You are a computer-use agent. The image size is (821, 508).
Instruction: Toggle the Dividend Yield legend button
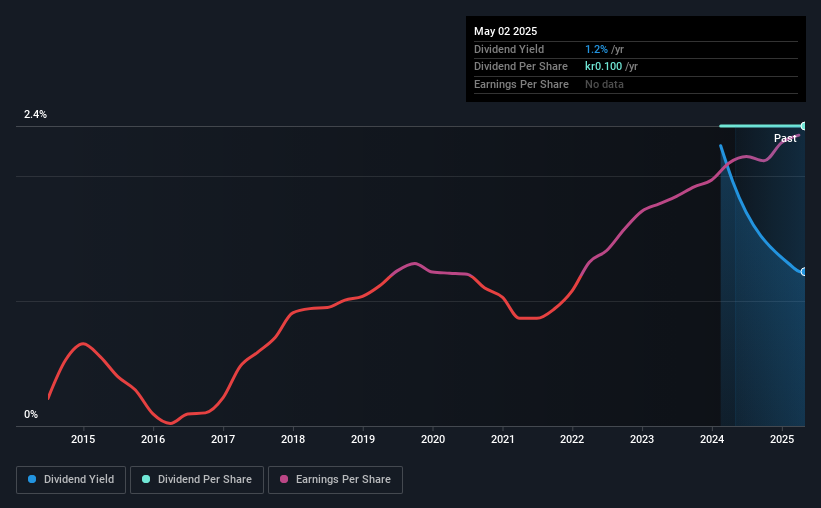[x=71, y=480]
